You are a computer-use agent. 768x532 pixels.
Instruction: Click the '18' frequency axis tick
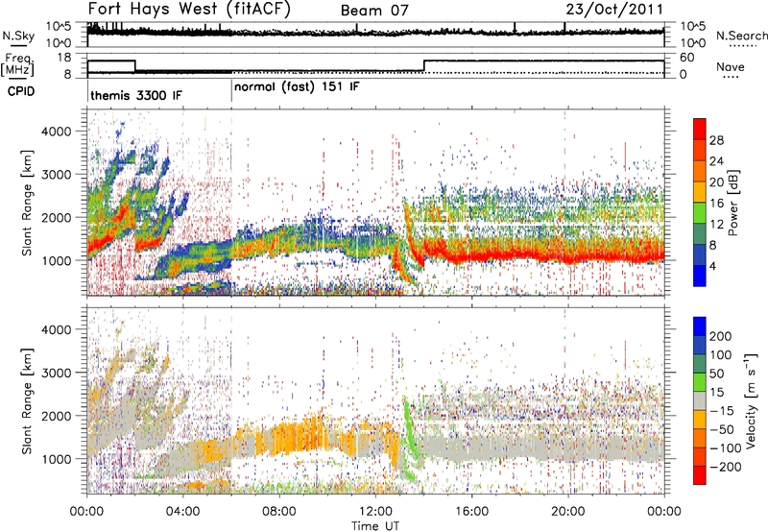click(x=64, y=58)
